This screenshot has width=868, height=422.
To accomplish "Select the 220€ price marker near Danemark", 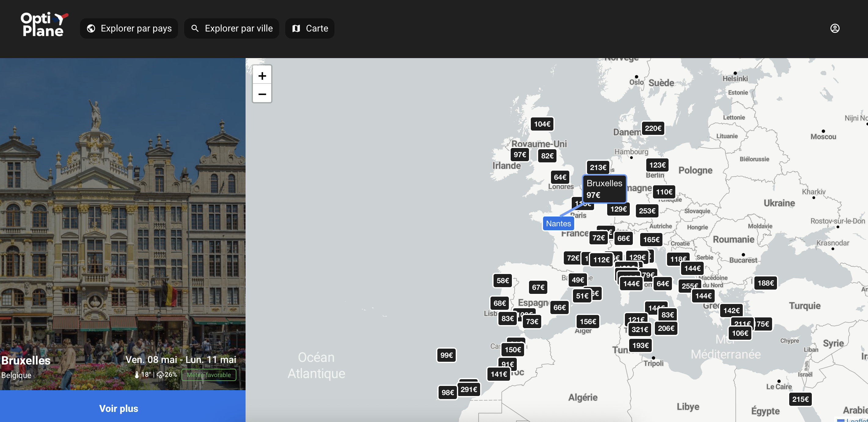I will pos(652,128).
